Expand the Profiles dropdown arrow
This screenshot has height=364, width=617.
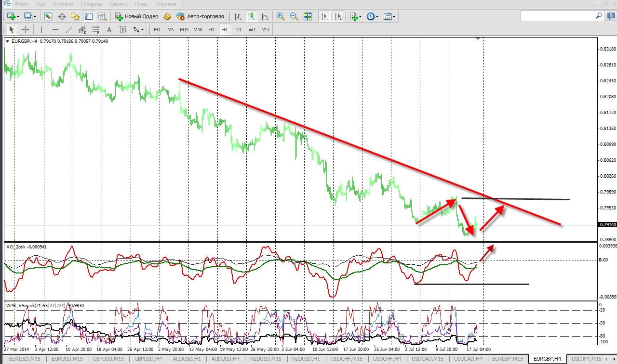tap(35, 16)
